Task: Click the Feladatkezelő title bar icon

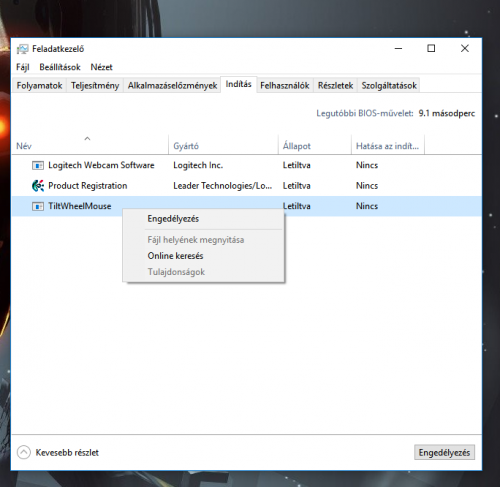Action: tap(23, 49)
